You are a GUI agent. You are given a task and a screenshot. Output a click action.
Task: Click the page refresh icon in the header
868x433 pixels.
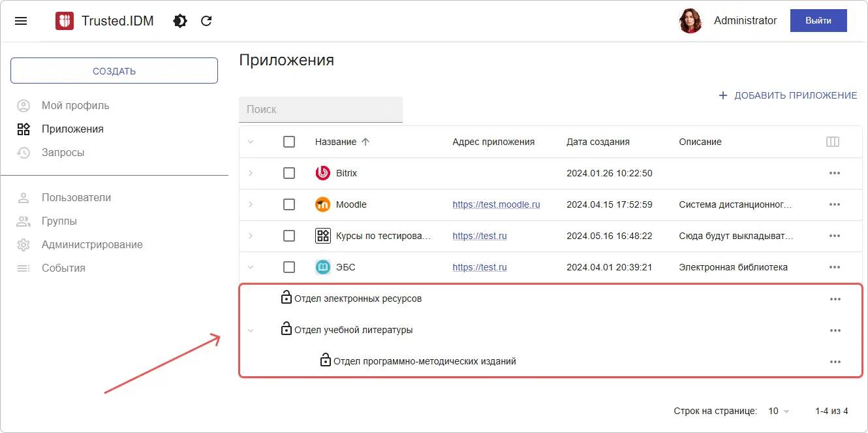(x=206, y=20)
